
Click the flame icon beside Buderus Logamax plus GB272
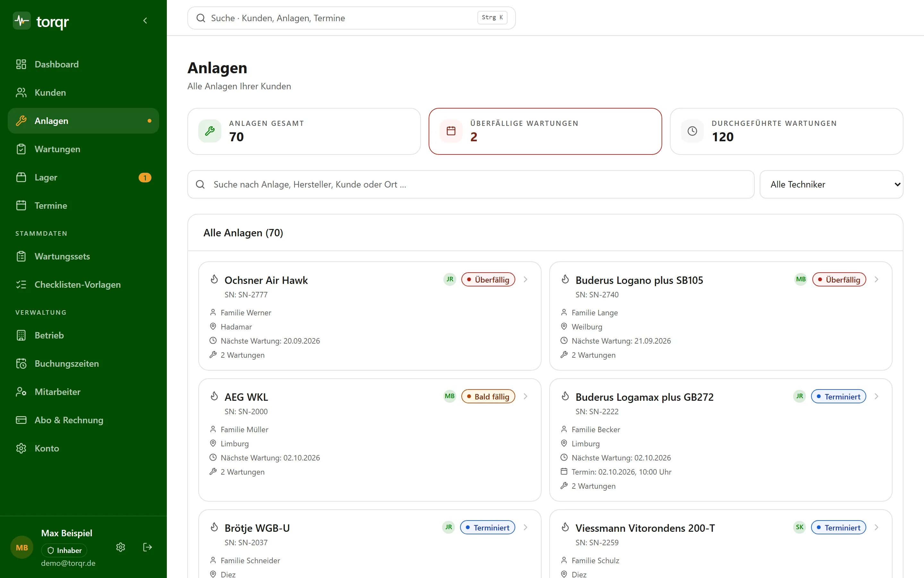tap(565, 396)
